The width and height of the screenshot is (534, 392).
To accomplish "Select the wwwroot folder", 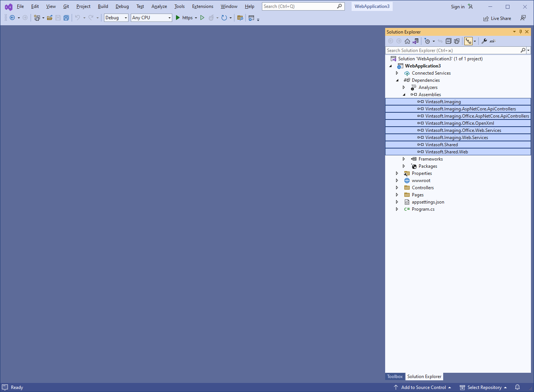I will (421, 181).
